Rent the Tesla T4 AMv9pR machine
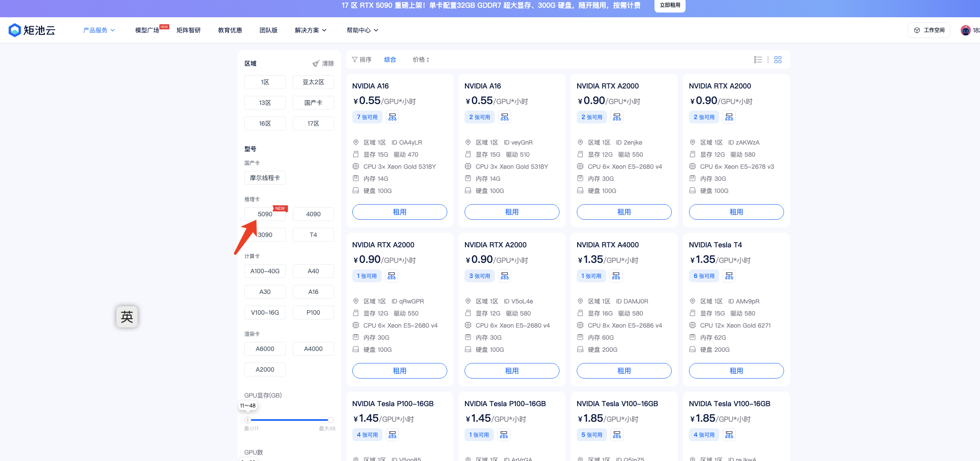The image size is (980, 461). click(737, 371)
